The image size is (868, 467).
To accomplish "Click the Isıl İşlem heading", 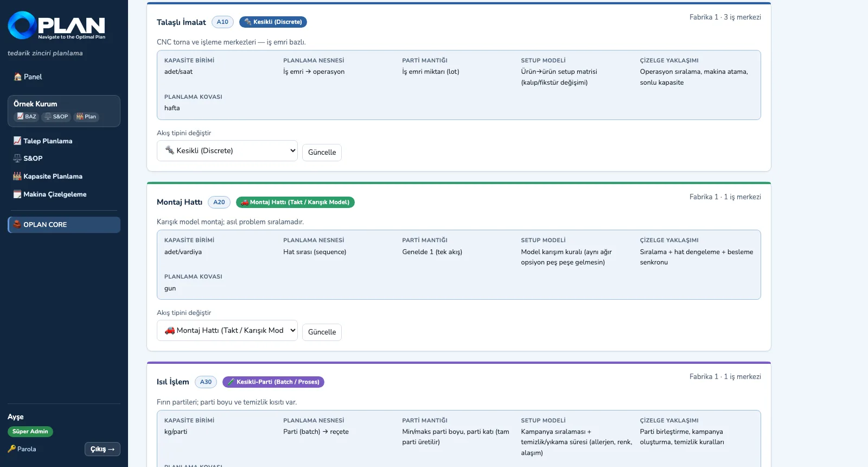I will click(173, 382).
